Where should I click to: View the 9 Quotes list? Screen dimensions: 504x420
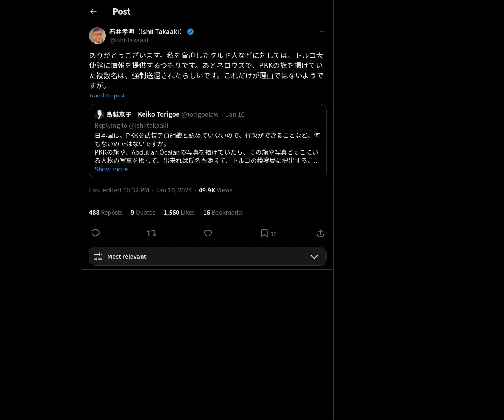click(143, 213)
